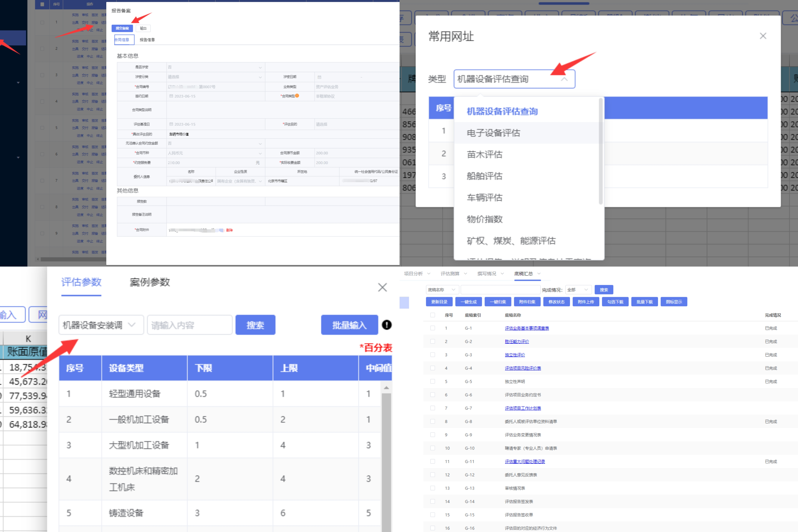798x532 pixels.
Task: Open the 合同币种 dropdown
Action: tap(215, 153)
